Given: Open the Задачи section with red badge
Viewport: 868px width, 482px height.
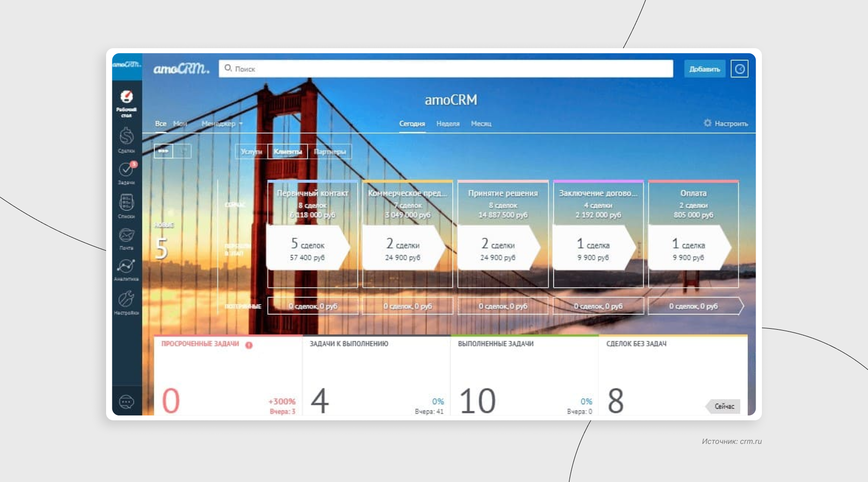Looking at the screenshot, I should [x=126, y=173].
